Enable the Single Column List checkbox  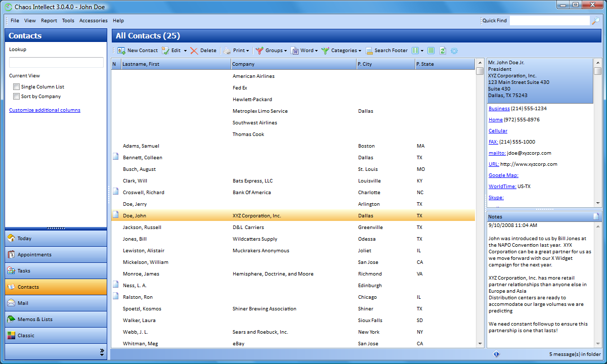pos(17,87)
